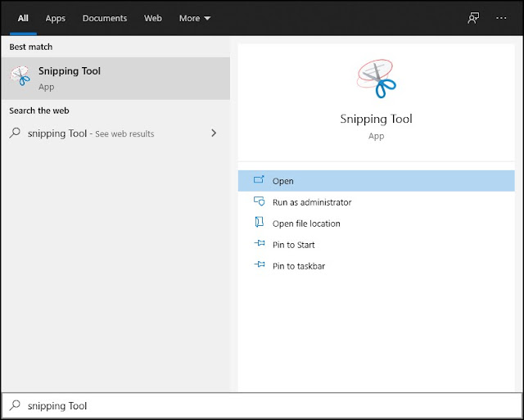Open the feedback icon in header
This screenshot has width=524, height=420.
pos(473,18)
